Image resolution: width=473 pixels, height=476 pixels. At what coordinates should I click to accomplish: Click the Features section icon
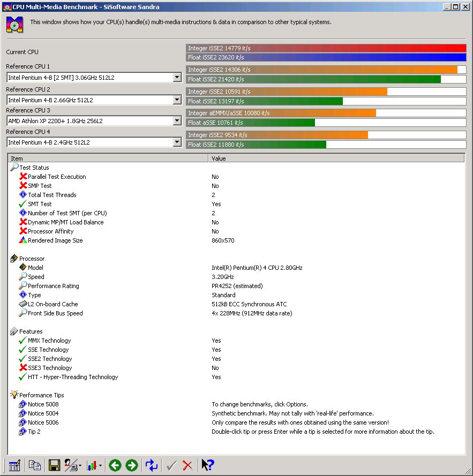[x=14, y=331]
